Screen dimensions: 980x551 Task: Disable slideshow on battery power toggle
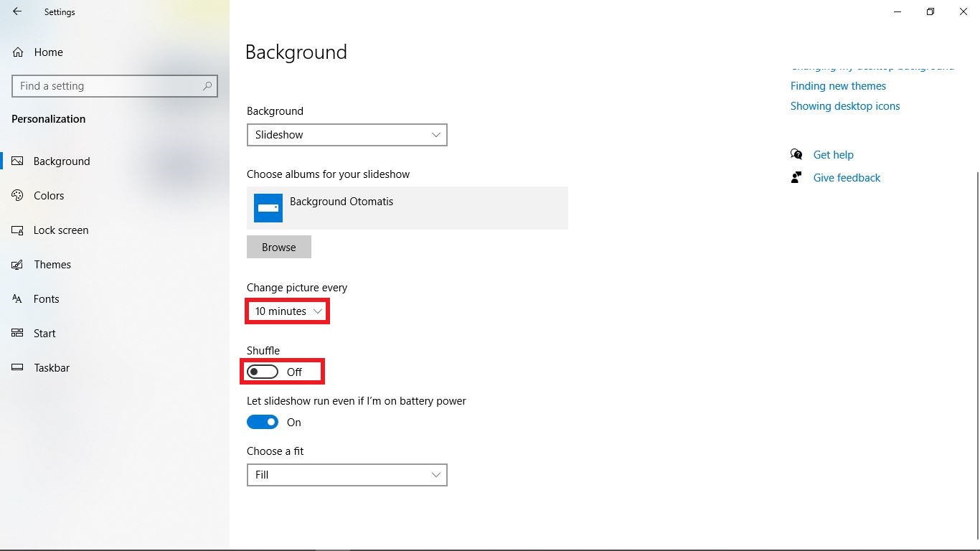click(x=263, y=422)
